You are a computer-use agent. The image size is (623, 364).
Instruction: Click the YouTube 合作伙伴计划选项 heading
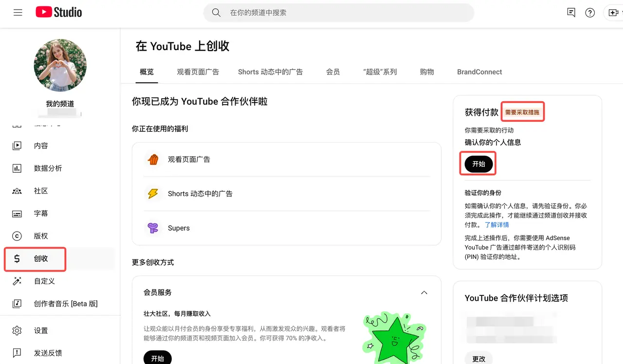pyautogui.click(x=516, y=298)
